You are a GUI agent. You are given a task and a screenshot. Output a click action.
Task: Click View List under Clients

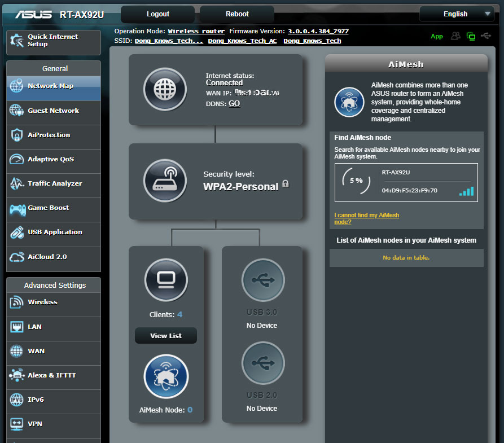click(166, 336)
